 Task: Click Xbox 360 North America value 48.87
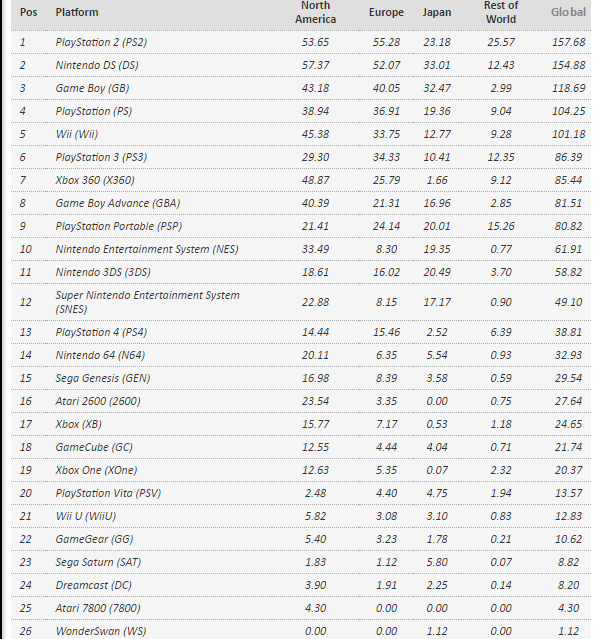tap(315, 180)
